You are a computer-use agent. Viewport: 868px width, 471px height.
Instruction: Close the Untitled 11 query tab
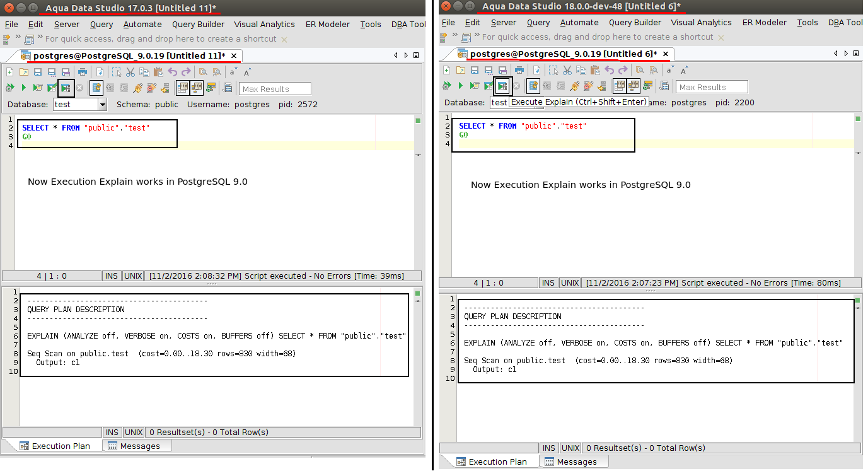pos(234,56)
